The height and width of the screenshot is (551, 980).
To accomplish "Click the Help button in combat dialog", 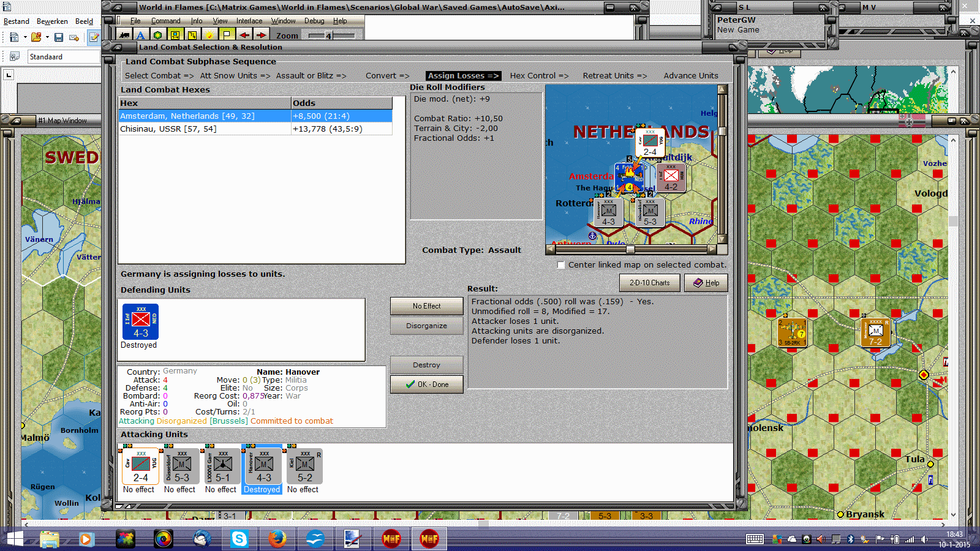I will [x=706, y=283].
